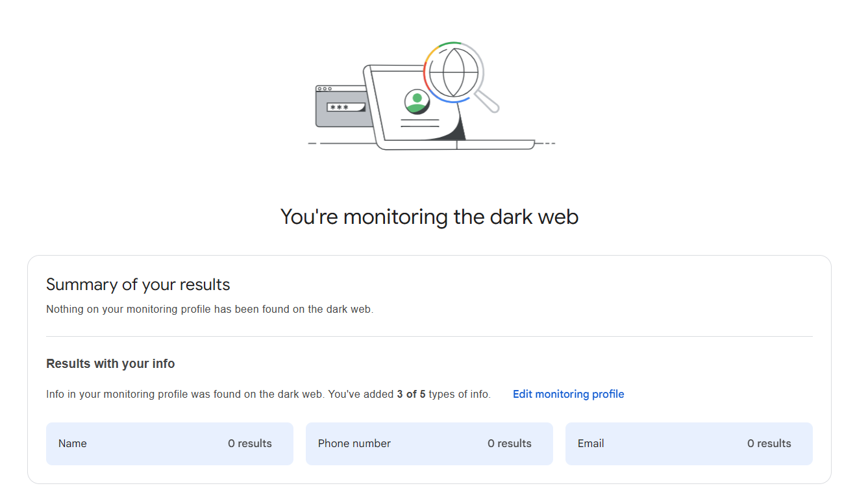Click the "Summary of your results" heading
868x499 pixels.
pos(138,285)
